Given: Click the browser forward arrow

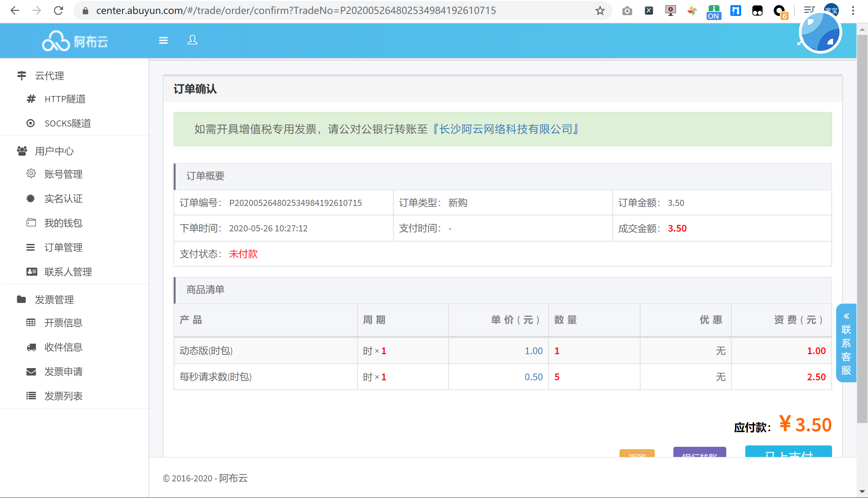Looking at the screenshot, I should coord(37,11).
